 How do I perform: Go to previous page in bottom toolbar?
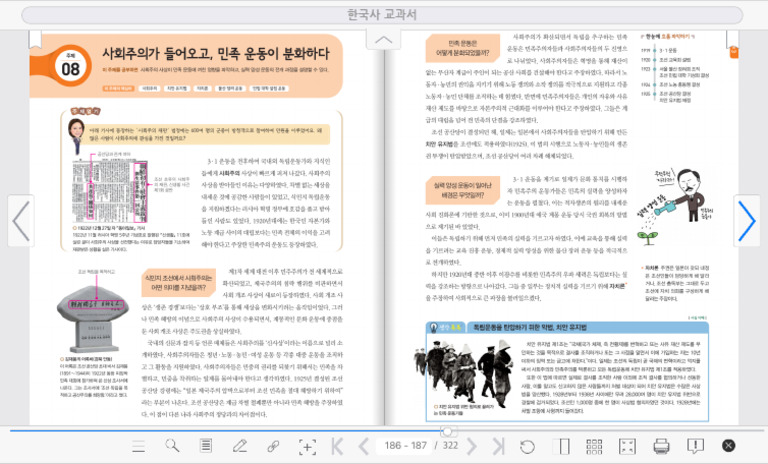(x=363, y=446)
